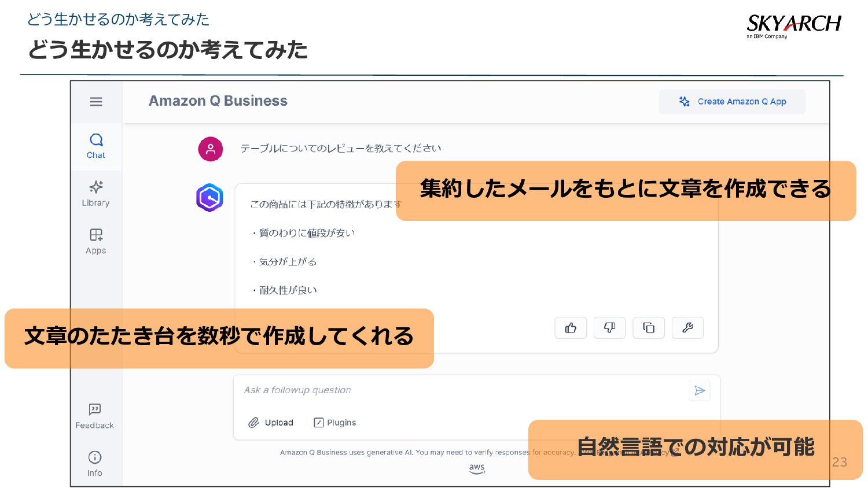Image resolution: width=868 pixels, height=488 pixels.
Task: Send the message with the arrow icon
Action: pos(700,391)
